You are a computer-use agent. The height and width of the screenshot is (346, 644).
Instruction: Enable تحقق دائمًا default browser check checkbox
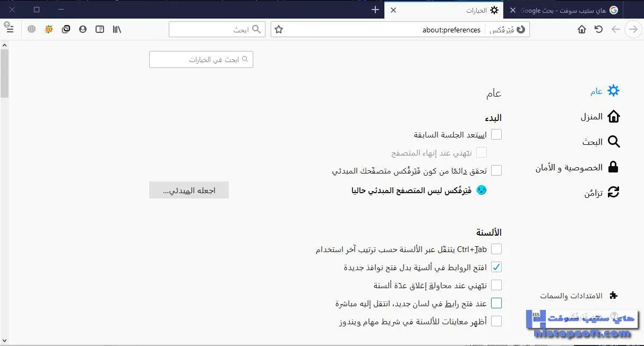496,170
